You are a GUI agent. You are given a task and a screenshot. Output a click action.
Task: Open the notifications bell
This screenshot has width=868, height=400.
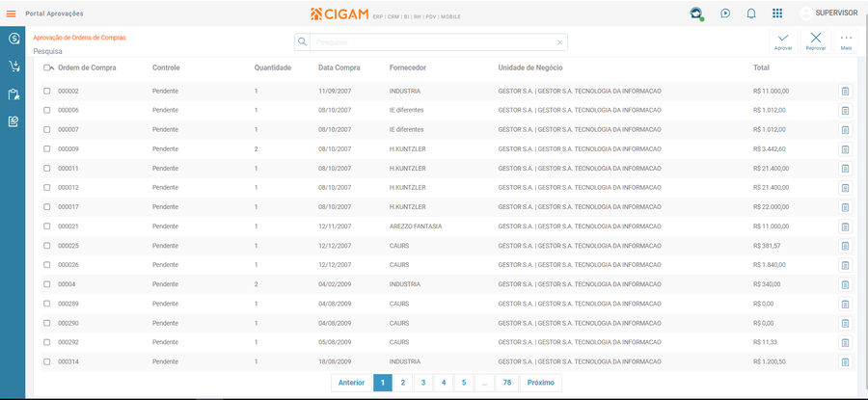(751, 13)
